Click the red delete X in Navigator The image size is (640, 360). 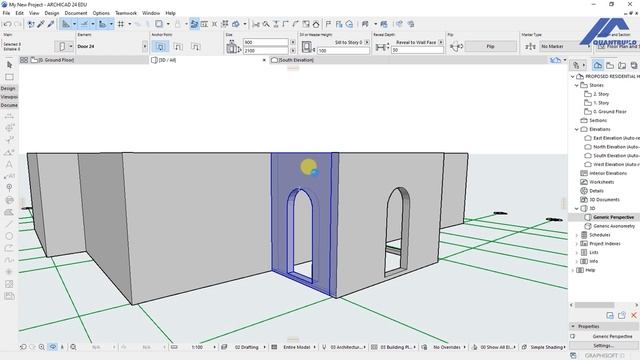[x=633, y=315]
